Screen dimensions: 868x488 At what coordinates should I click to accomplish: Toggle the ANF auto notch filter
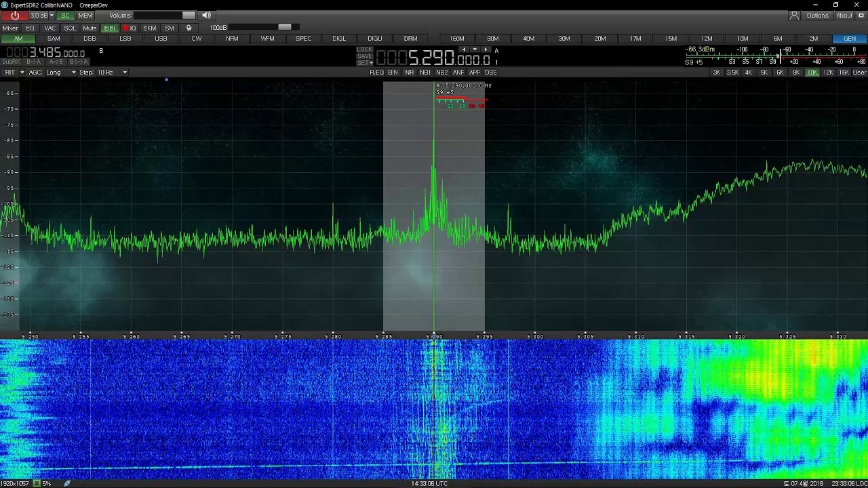pyautogui.click(x=458, y=73)
